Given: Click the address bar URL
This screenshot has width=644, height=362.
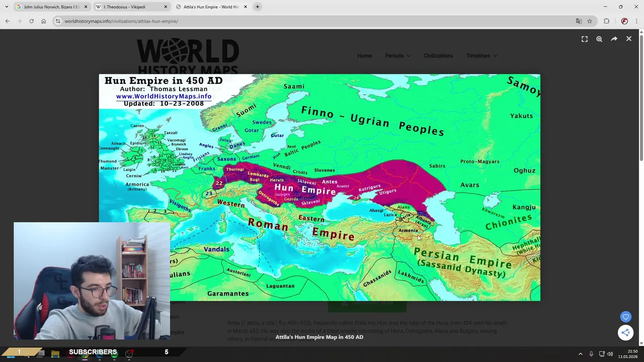Looking at the screenshot, I should pyautogui.click(x=121, y=21).
